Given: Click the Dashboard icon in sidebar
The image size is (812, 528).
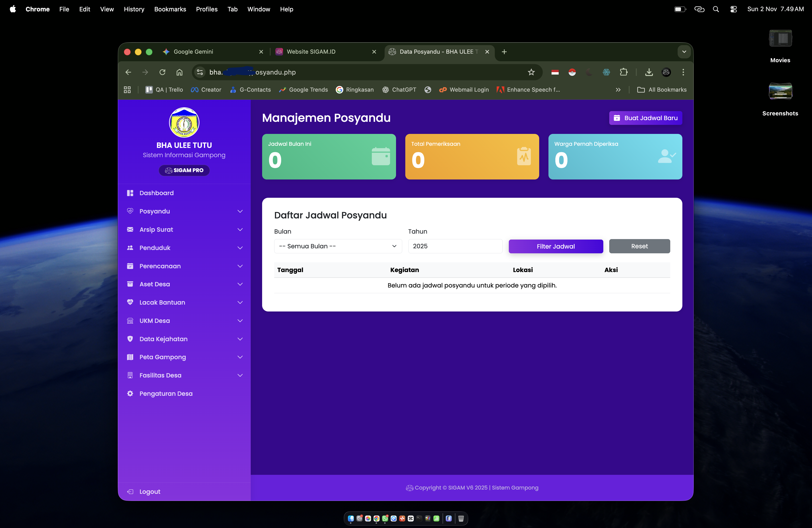Looking at the screenshot, I should (x=130, y=193).
